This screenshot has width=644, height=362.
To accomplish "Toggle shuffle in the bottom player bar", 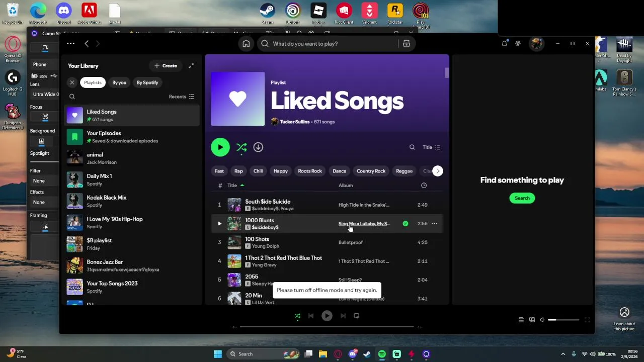I will point(297,316).
